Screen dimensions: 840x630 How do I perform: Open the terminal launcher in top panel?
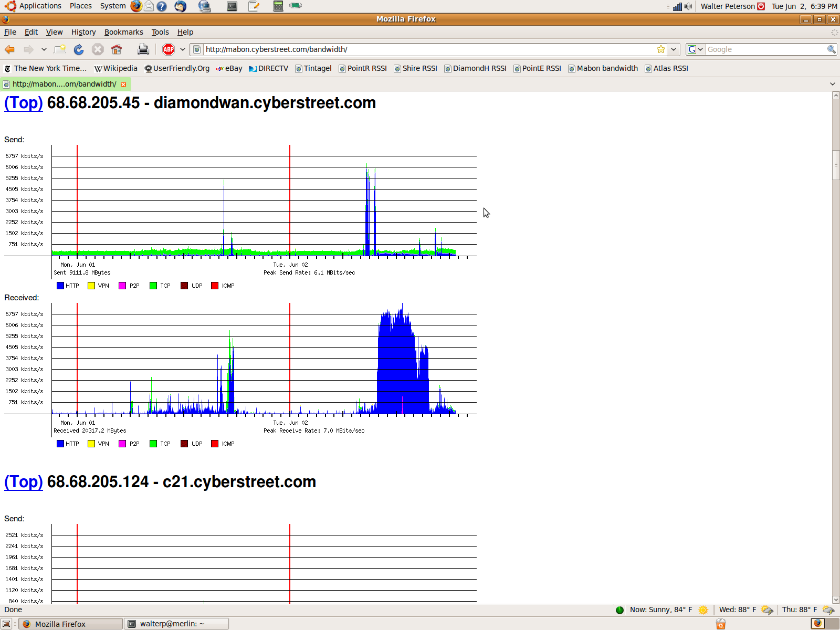(x=232, y=6)
